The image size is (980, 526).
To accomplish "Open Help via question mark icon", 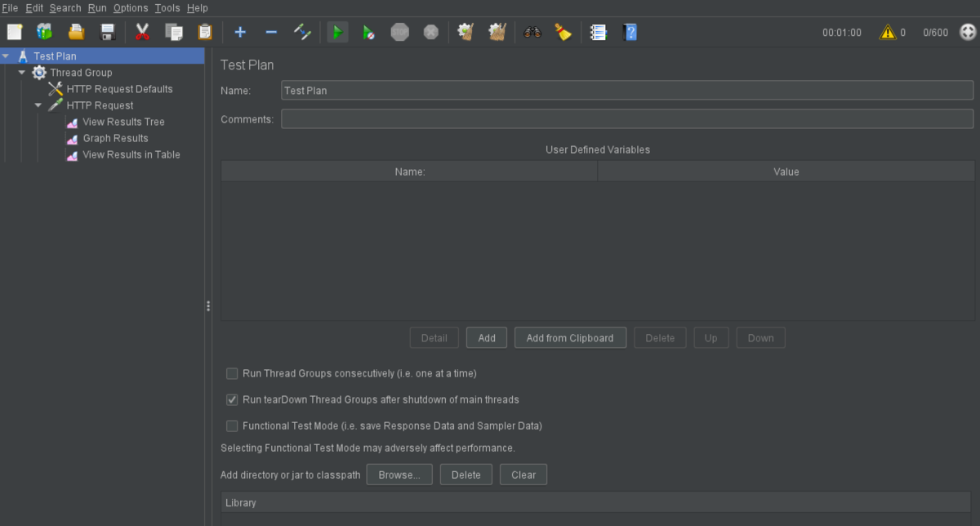I will click(630, 32).
